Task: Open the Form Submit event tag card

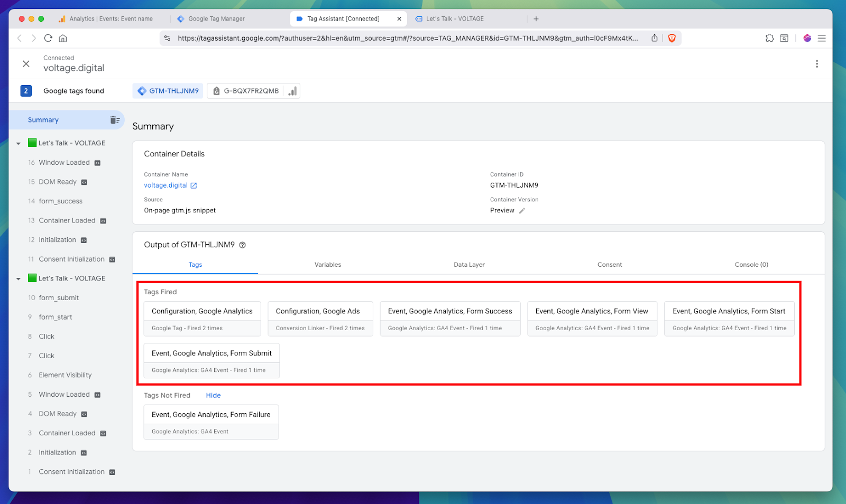Action: tap(212, 361)
